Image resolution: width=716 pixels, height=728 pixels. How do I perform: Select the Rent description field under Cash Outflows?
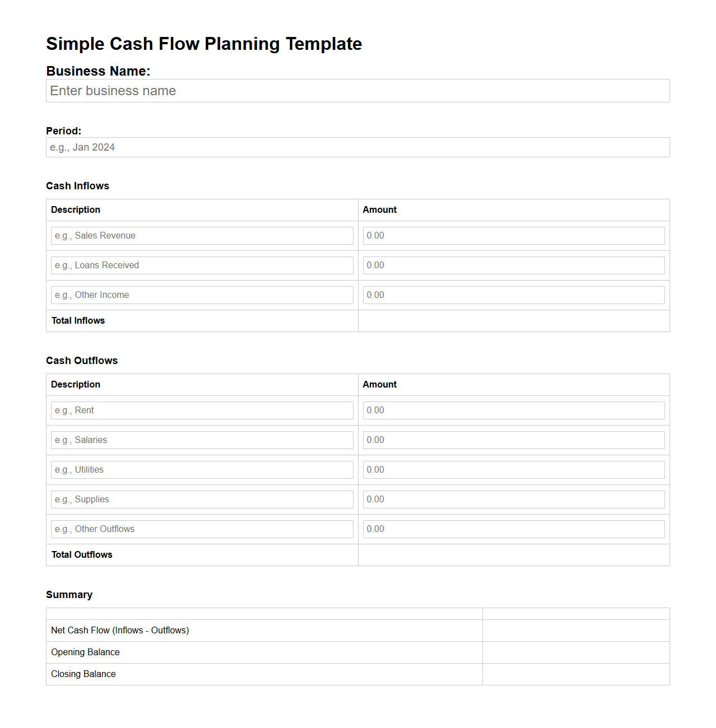(x=202, y=410)
